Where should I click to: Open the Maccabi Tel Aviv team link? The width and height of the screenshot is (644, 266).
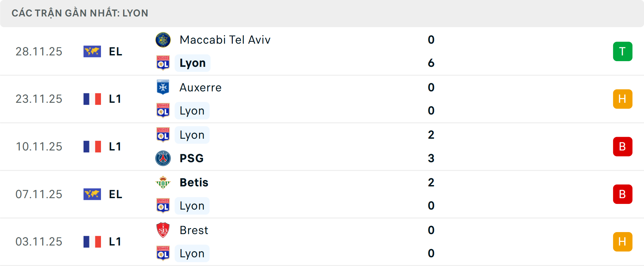[225, 40]
